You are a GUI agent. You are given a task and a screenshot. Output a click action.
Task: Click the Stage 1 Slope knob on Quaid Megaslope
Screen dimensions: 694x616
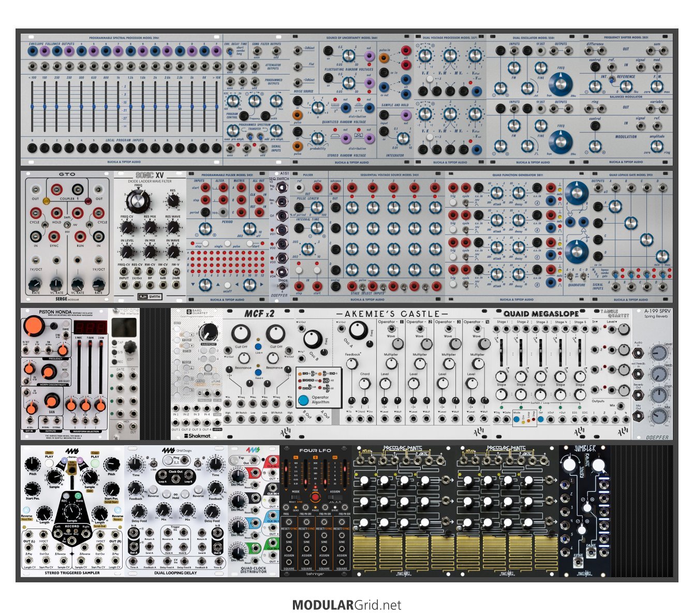(x=501, y=376)
